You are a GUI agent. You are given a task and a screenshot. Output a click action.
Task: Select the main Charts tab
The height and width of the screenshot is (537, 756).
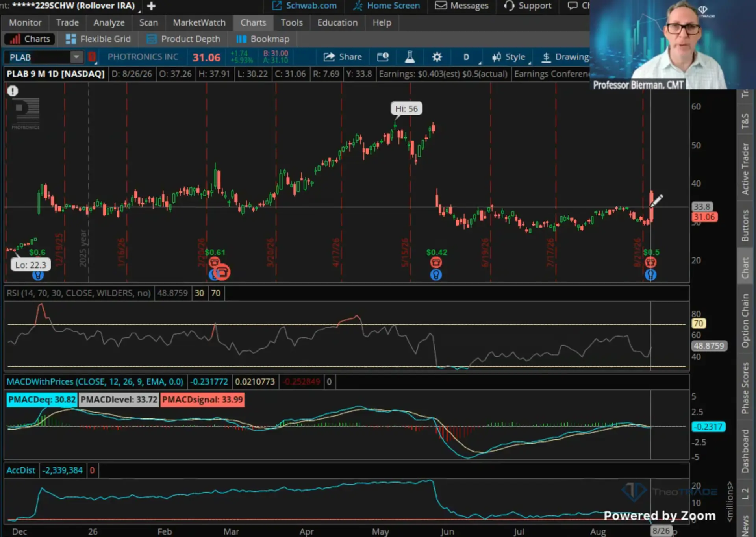(253, 23)
